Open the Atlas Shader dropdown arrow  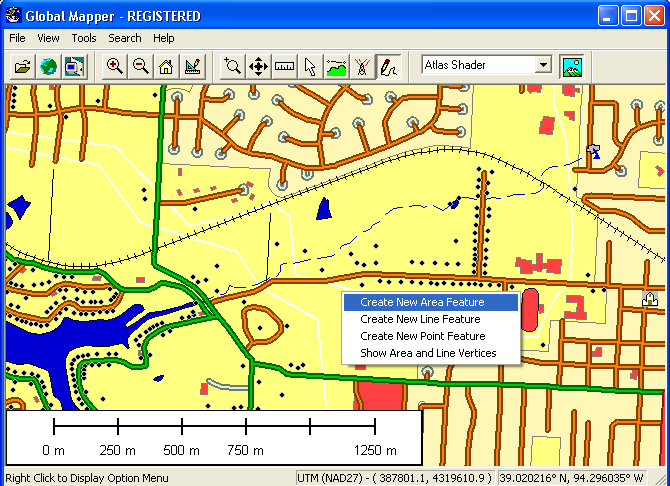click(x=543, y=65)
